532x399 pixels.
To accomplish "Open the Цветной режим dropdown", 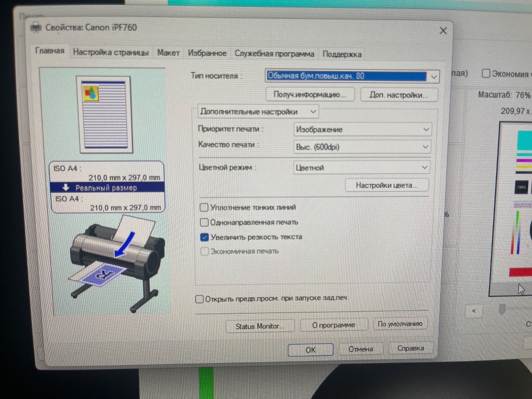I will point(362,167).
